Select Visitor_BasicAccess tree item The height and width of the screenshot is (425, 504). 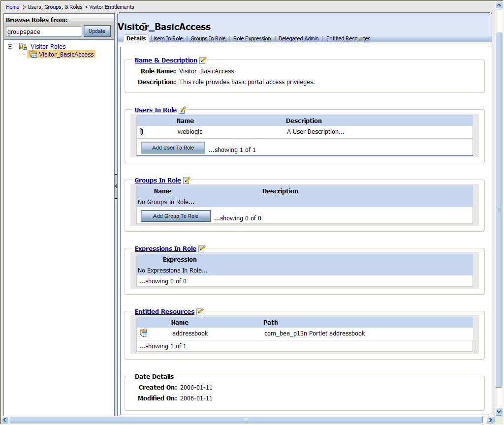[66, 55]
